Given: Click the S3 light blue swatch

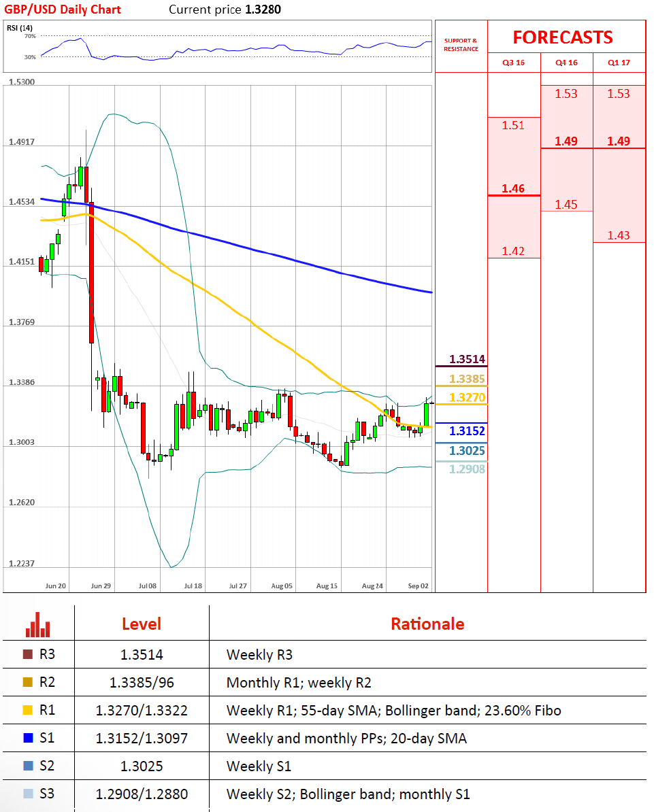Looking at the screenshot, I should pyautogui.click(x=28, y=794).
